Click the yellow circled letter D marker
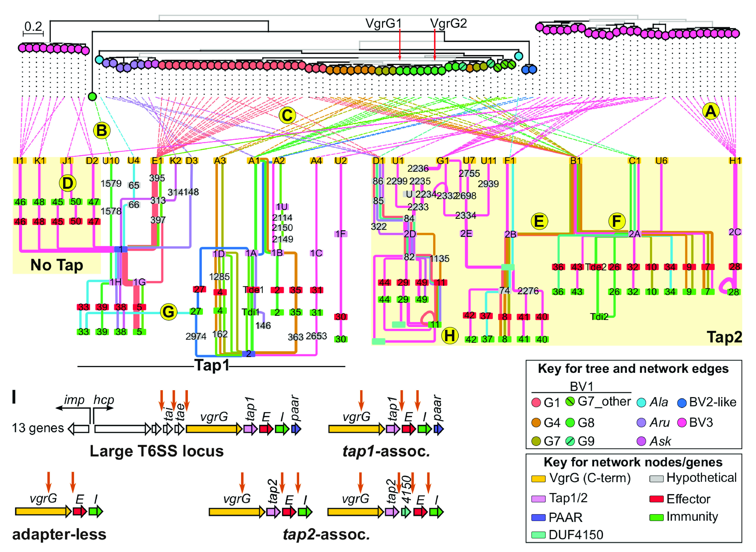 point(67,183)
